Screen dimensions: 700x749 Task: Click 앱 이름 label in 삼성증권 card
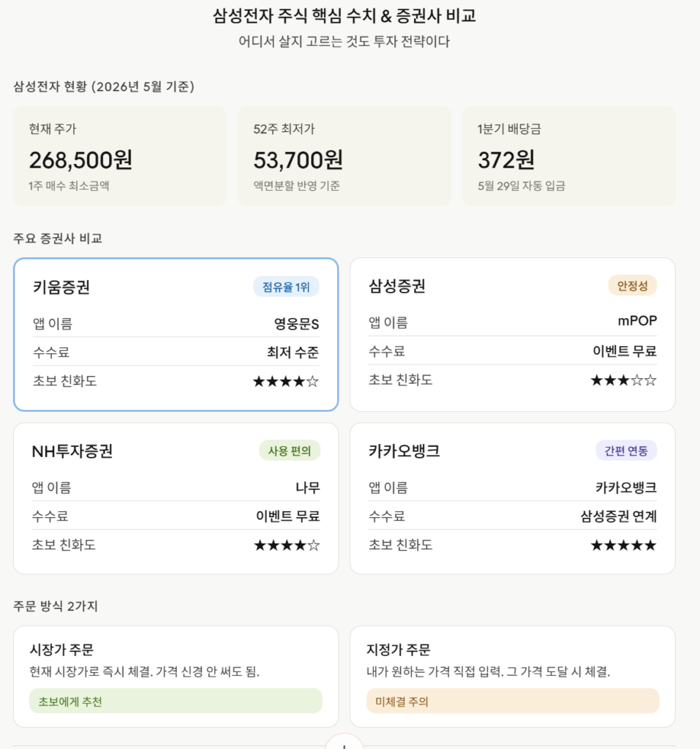[x=388, y=323]
